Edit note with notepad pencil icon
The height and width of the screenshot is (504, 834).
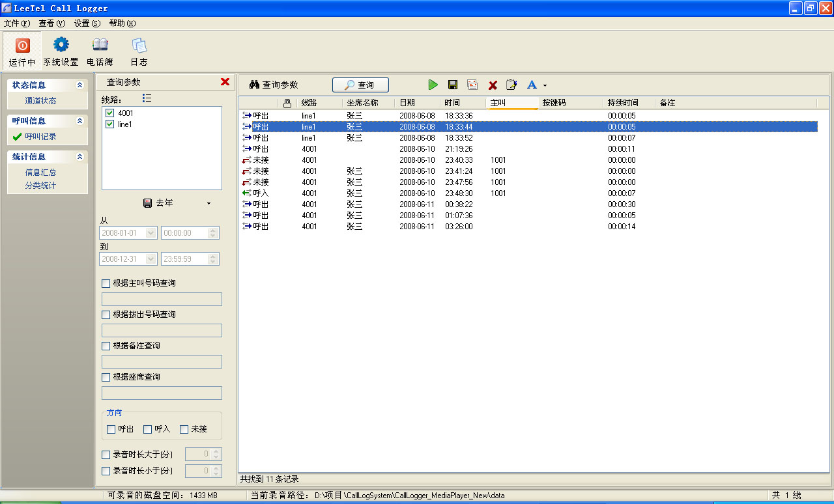coord(511,85)
